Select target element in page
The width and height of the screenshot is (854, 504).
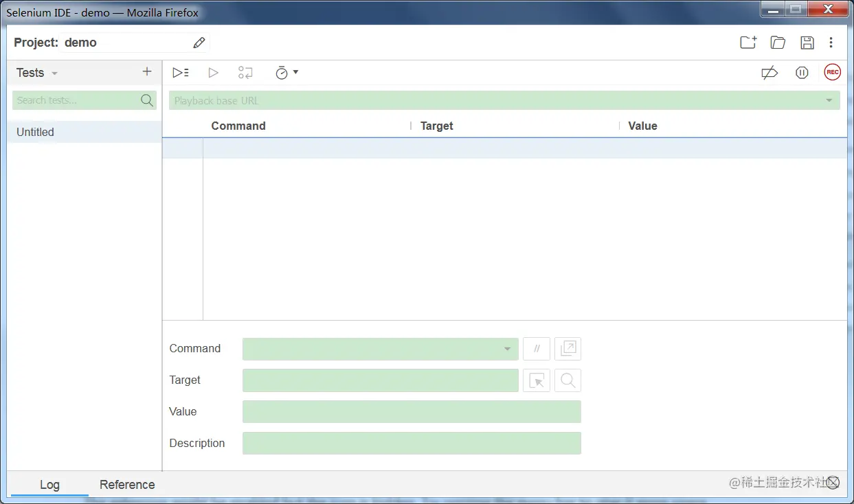click(537, 380)
